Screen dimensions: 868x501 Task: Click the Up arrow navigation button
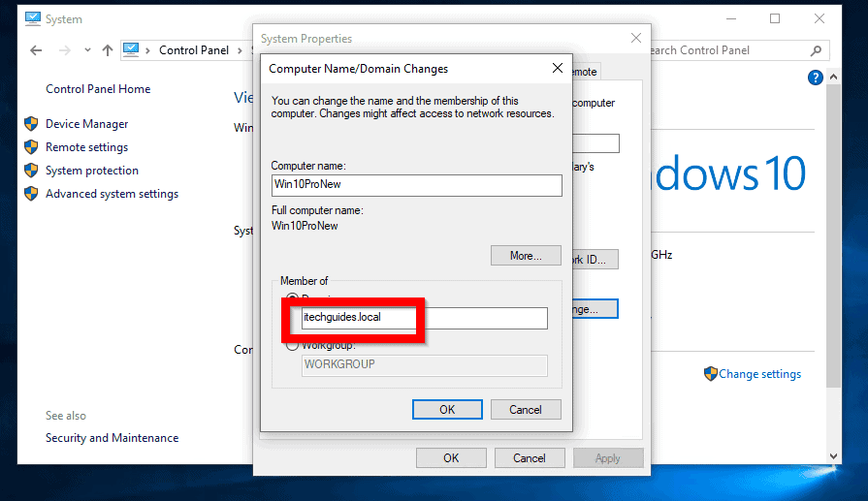pos(108,50)
